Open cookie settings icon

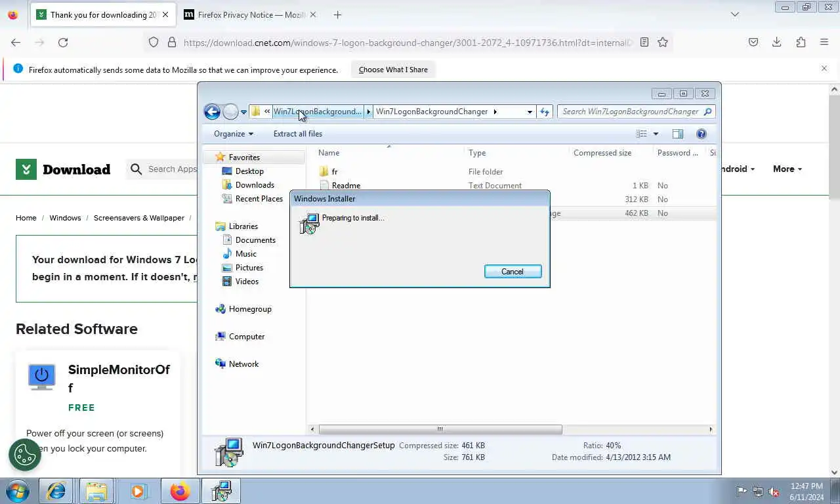point(25,454)
